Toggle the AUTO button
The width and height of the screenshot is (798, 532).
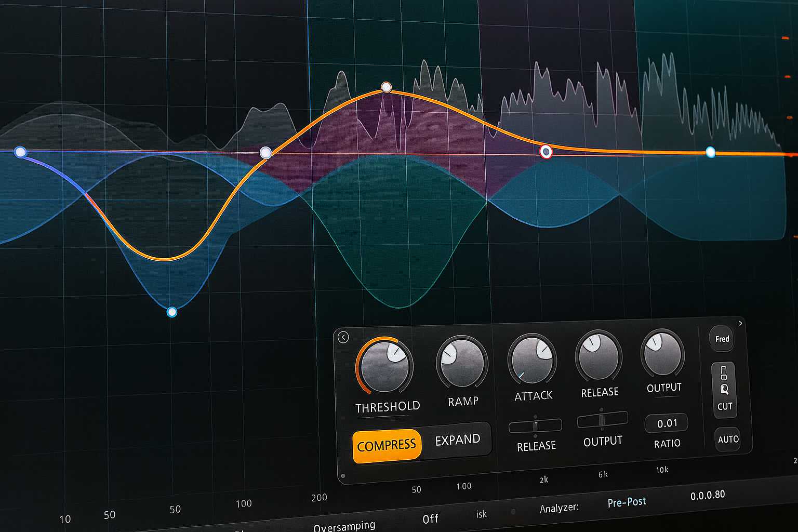(728, 439)
